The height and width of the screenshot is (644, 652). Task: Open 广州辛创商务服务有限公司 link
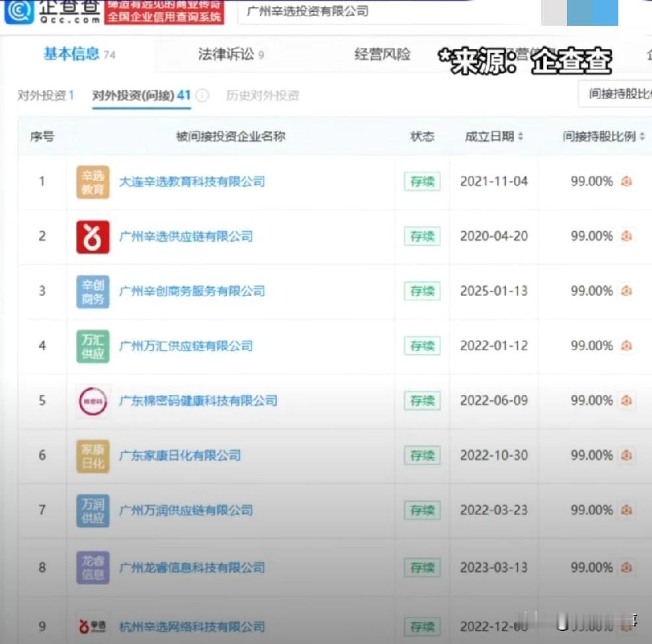coord(192,291)
